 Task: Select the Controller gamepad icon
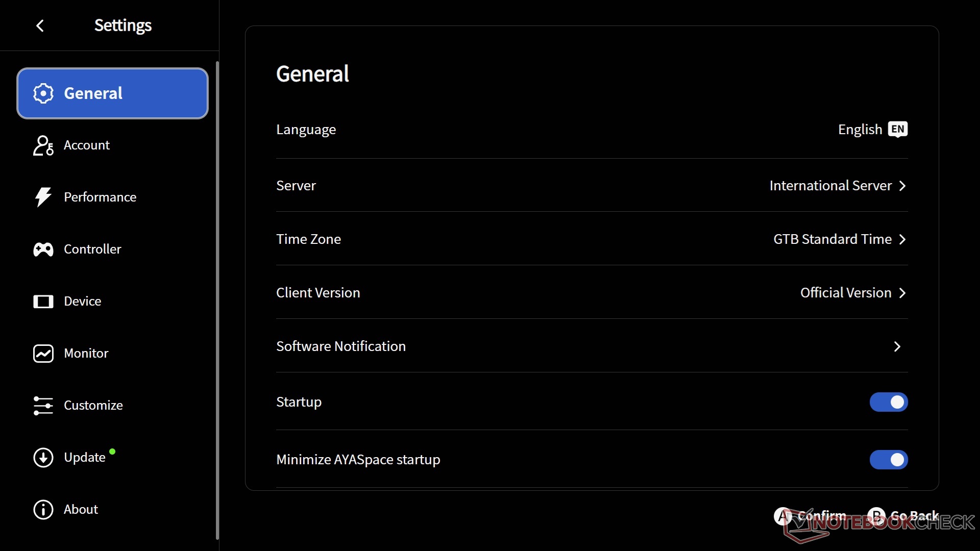[x=43, y=249]
